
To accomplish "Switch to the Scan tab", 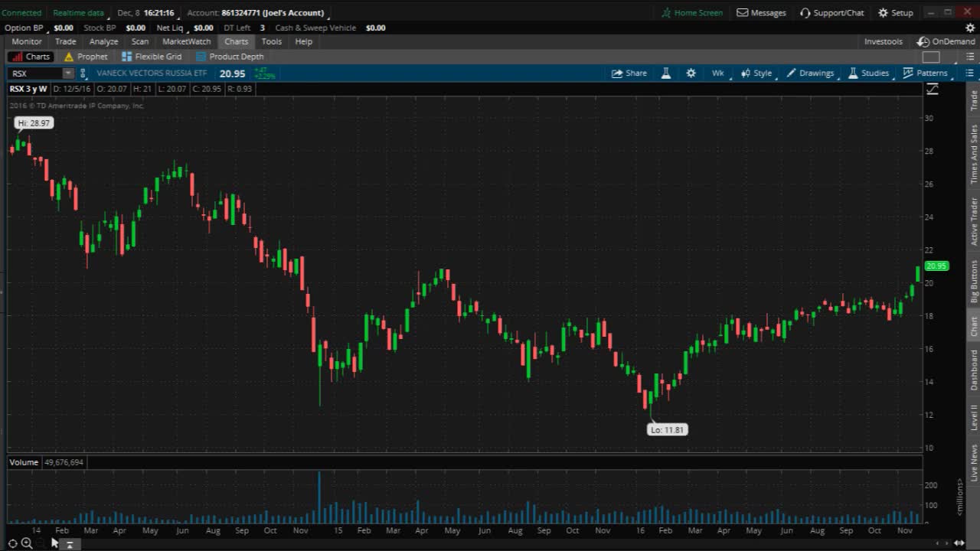I will point(140,41).
